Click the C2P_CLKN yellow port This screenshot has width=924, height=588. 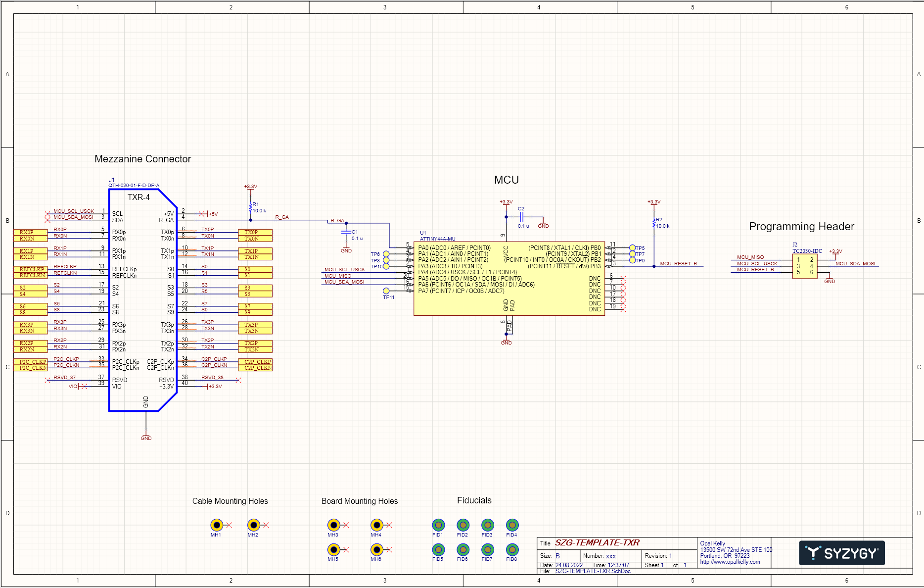coord(255,368)
